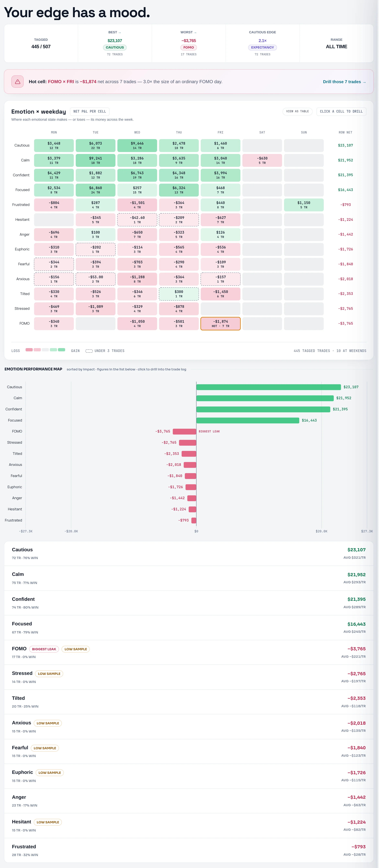Image resolution: width=379 pixels, height=868 pixels.
Task: Click the Cautious badge under Best
Action: [115, 48]
